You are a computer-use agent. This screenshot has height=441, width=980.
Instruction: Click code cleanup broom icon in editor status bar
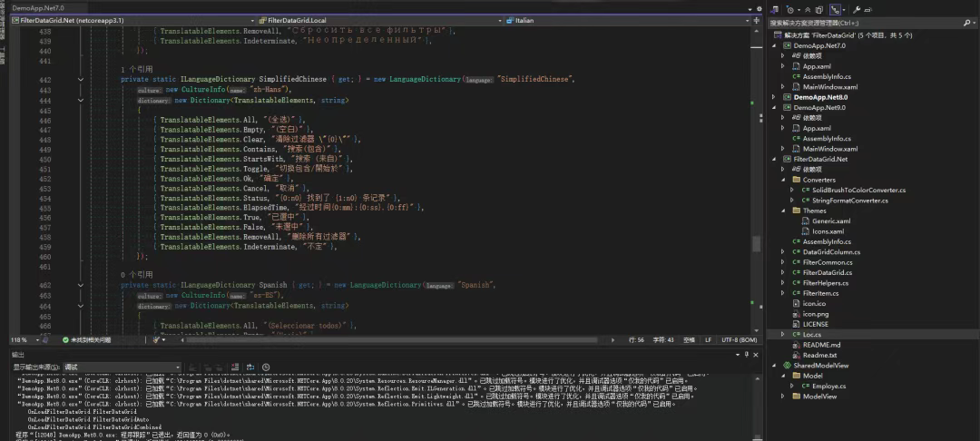pos(156,339)
